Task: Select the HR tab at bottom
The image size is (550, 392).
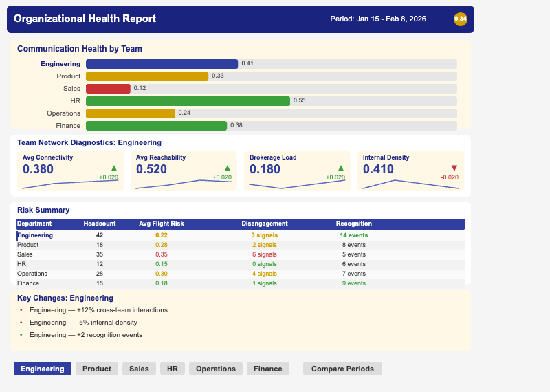Action: click(173, 369)
